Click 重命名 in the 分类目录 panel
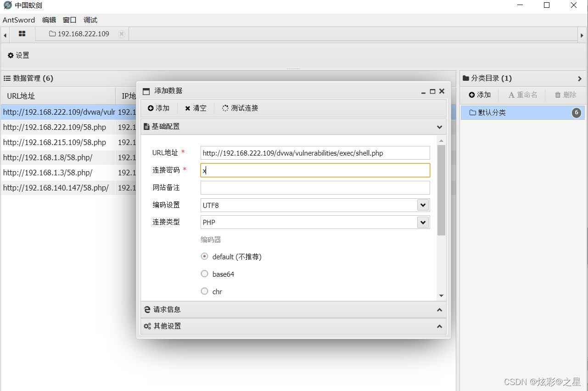 tap(523, 95)
